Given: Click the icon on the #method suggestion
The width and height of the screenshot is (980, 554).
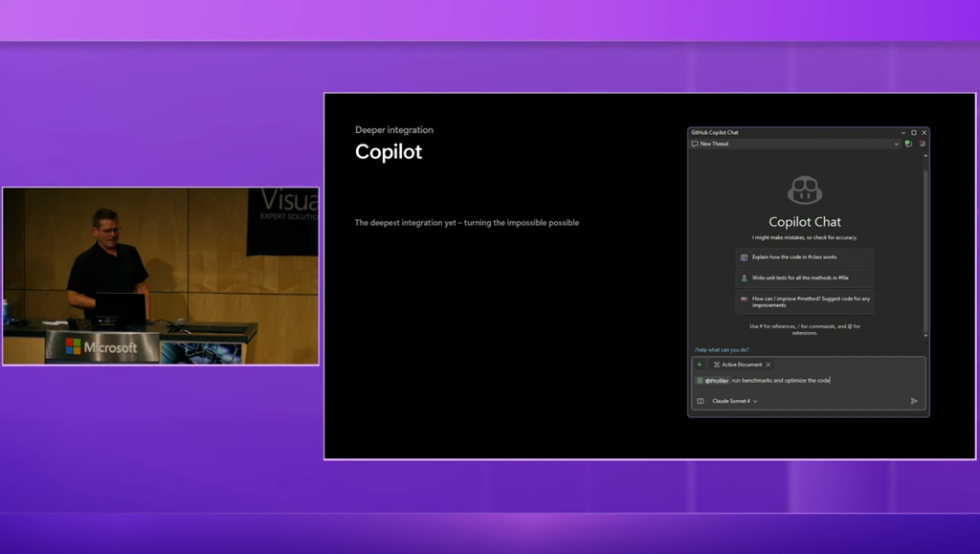Looking at the screenshot, I should pos(744,299).
